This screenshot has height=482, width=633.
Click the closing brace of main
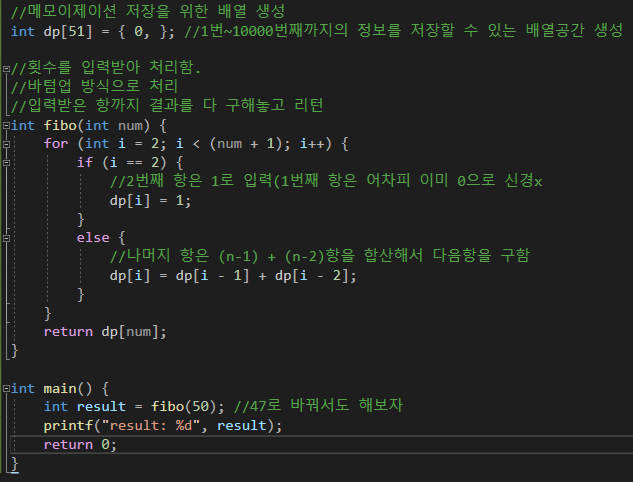tap(15, 464)
